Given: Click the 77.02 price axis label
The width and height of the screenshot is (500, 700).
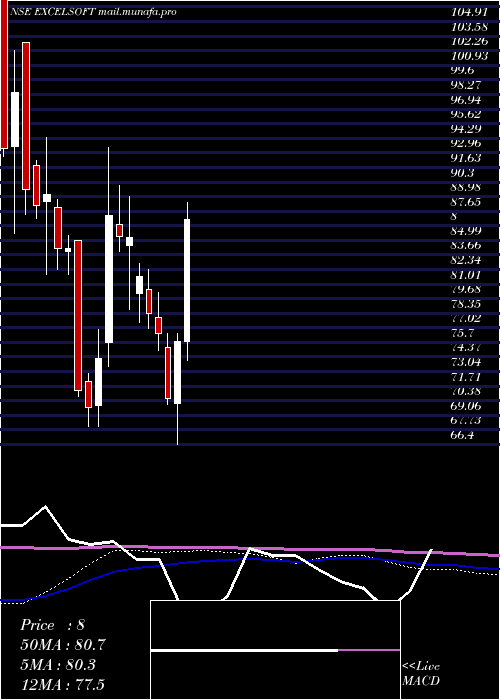Looking at the screenshot, I should tap(466, 319).
